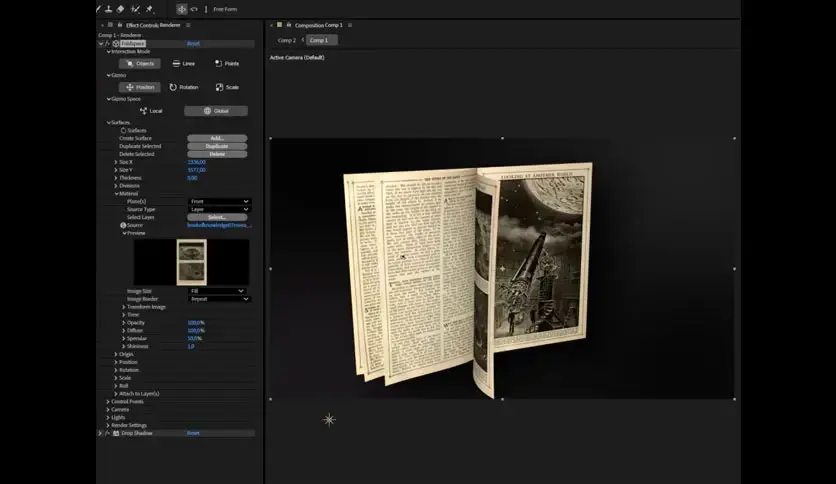Expand the Divisions property
This screenshot has width=836, height=484.
coord(116,186)
